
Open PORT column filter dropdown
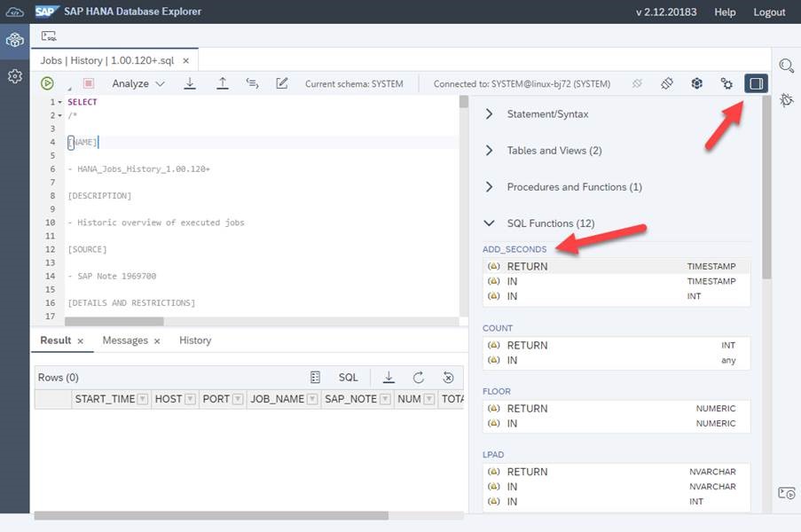(x=238, y=399)
